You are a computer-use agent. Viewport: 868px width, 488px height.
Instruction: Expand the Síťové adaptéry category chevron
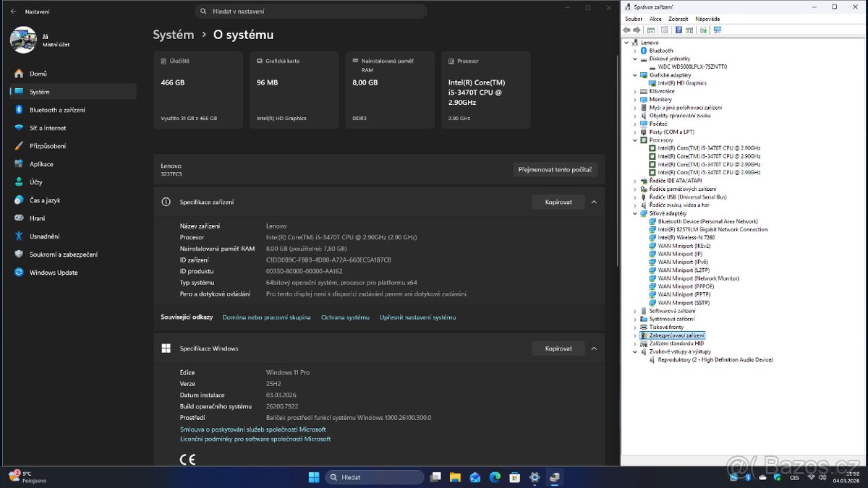tap(635, 213)
